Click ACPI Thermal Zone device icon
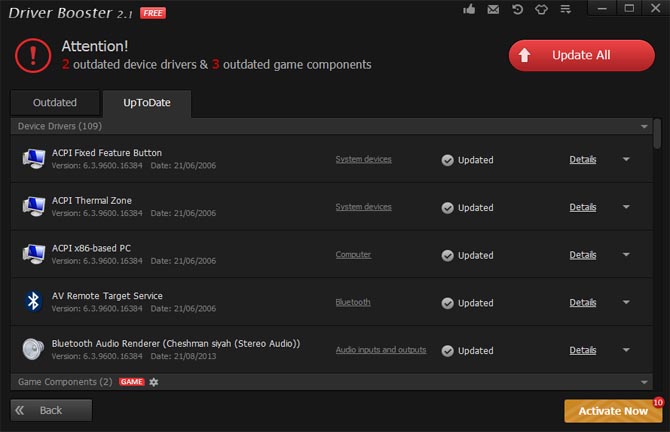Viewport: 670px width, 432px height. coord(33,206)
